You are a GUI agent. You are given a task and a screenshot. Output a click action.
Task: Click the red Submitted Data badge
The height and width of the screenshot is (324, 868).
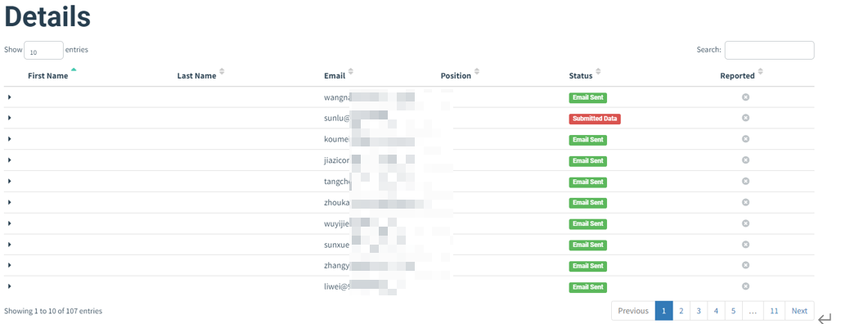(595, 119)
